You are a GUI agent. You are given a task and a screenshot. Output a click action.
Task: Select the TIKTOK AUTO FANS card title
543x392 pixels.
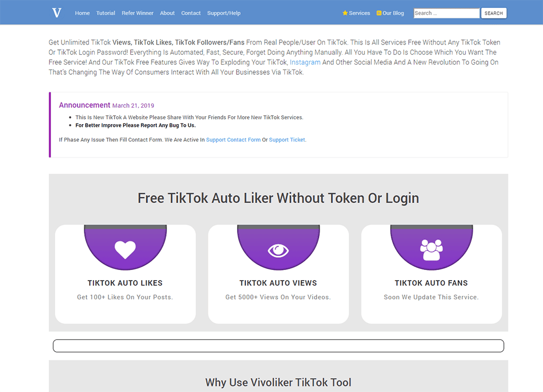431,283
